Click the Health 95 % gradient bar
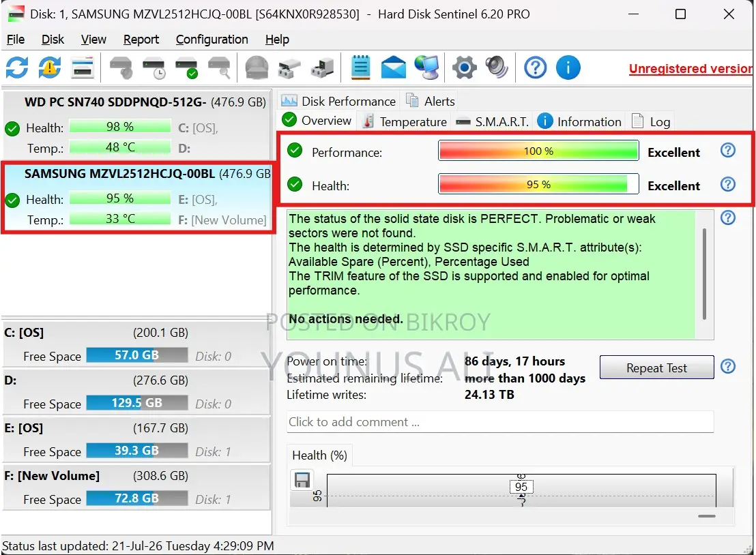The width and height of the screenshot is (756, 555). 538,184
